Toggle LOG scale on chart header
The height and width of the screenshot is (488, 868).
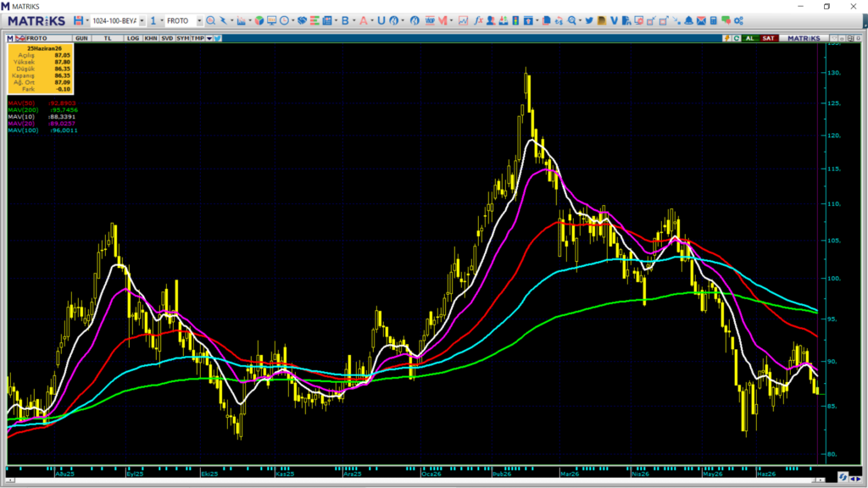pyautogui.click(x=133, y=38)
